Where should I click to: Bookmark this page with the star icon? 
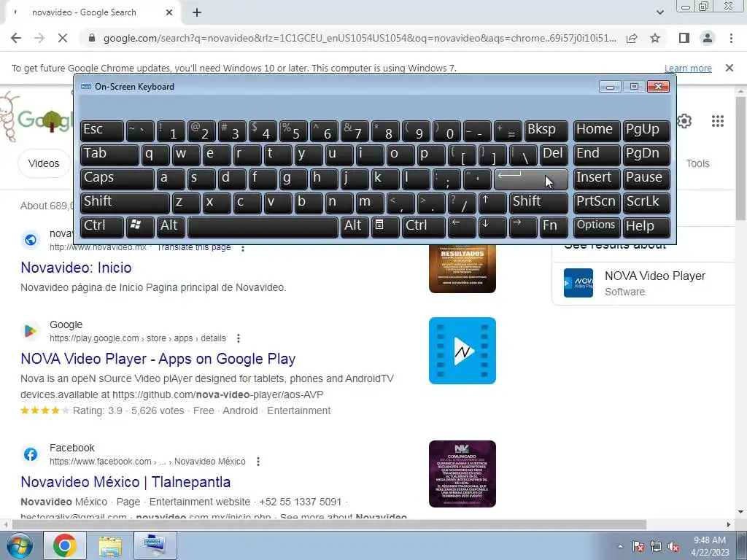pyautogui.click(x=655, y=38)
